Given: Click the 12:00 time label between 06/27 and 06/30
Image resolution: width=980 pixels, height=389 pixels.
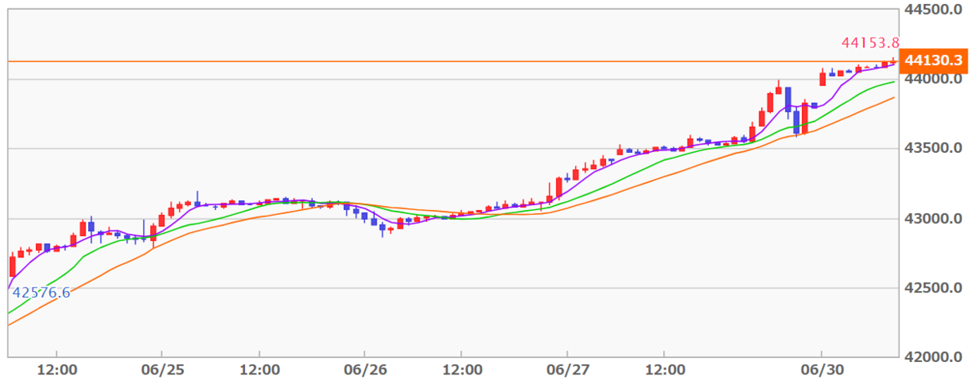Looking at the screenshot, I should tap(664, 371).
